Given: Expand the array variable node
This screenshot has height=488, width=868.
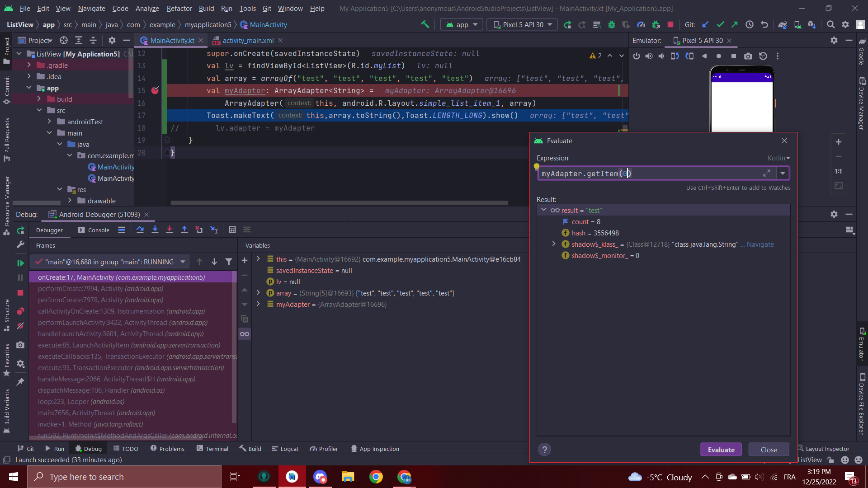Looking at the screenshot, I should [x=258, y=293].
